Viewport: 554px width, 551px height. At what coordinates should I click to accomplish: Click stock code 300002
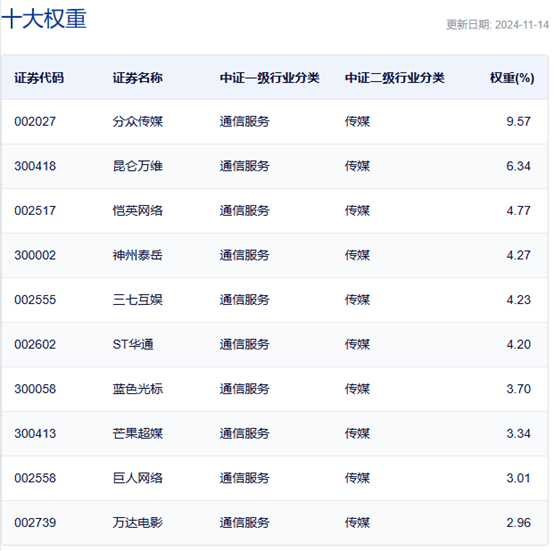point(35,255)
